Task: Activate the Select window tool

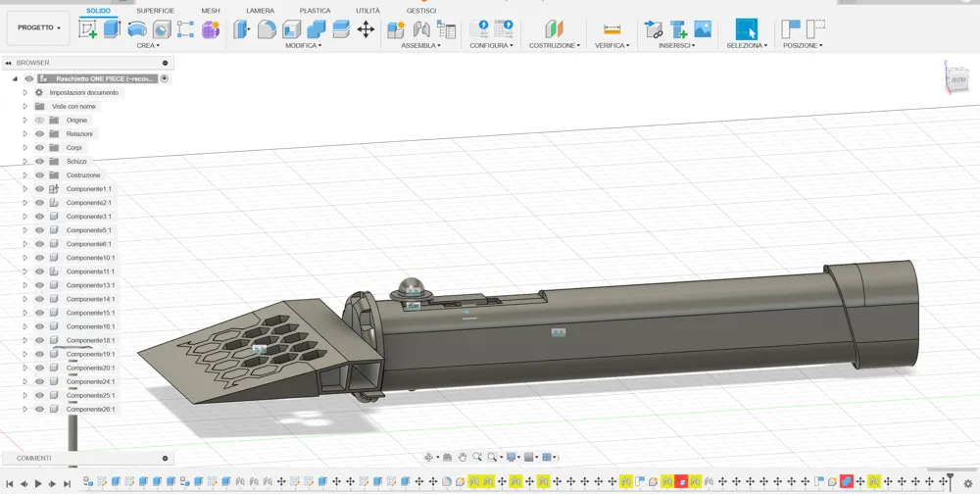Action: [746, 28]
